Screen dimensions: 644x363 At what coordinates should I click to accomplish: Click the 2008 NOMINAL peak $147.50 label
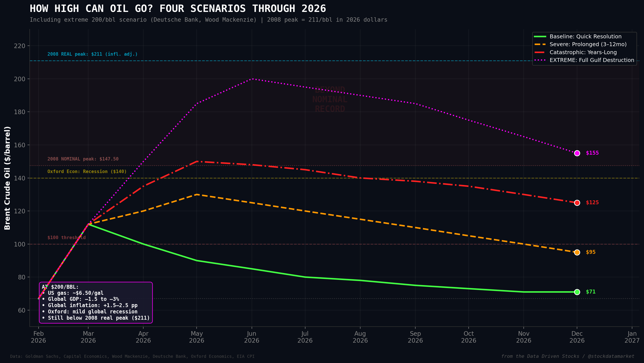tap(83, 159)
